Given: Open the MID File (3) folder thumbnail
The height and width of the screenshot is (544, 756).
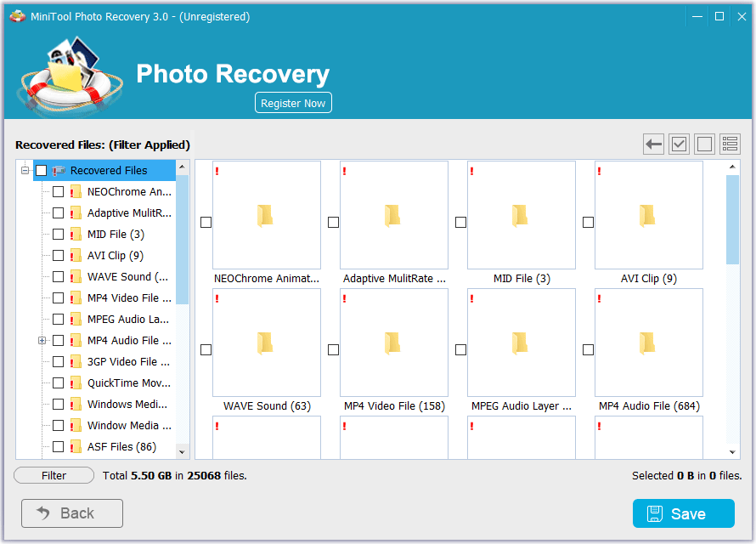Looking at the screenshot, I should tap(522, 215).
